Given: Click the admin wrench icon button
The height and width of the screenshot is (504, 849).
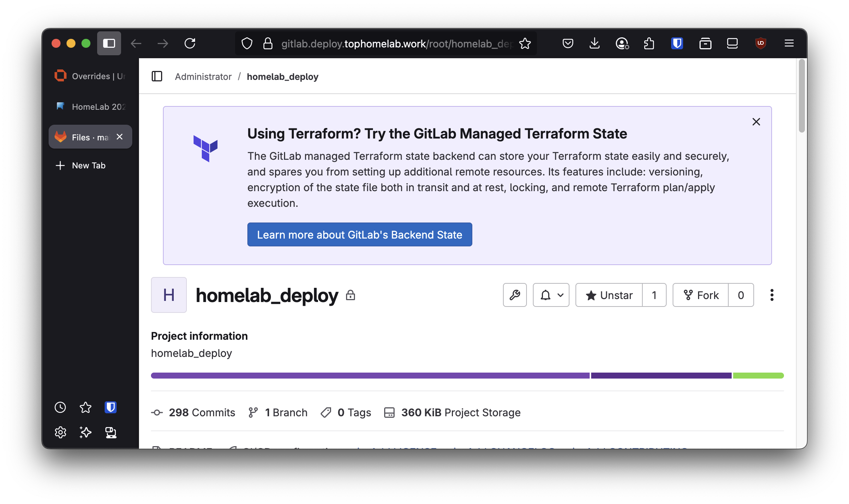Looking at the screenshot, I should pyautogui.click(x=515, y=295).
